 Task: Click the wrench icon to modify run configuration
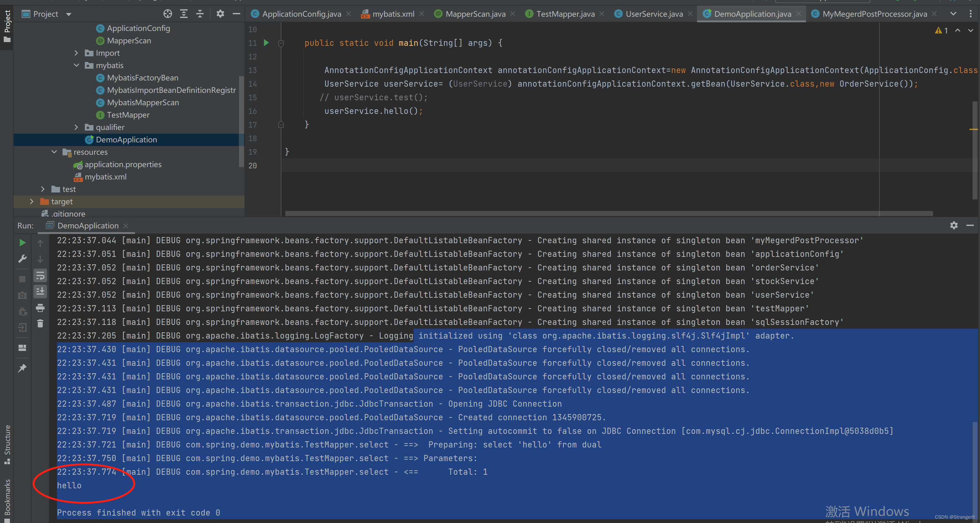click(x=23, y=259)
